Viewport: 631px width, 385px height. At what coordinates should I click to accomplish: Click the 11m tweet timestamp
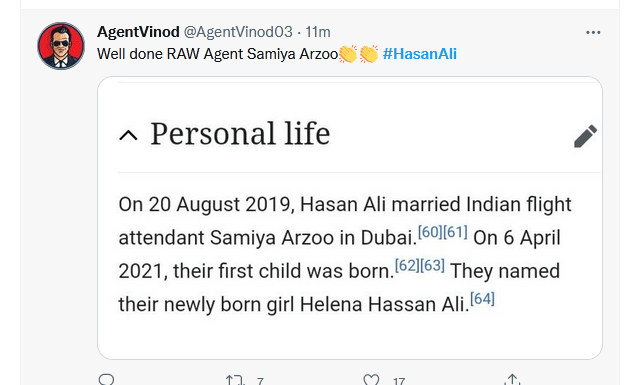pos(318,32)
